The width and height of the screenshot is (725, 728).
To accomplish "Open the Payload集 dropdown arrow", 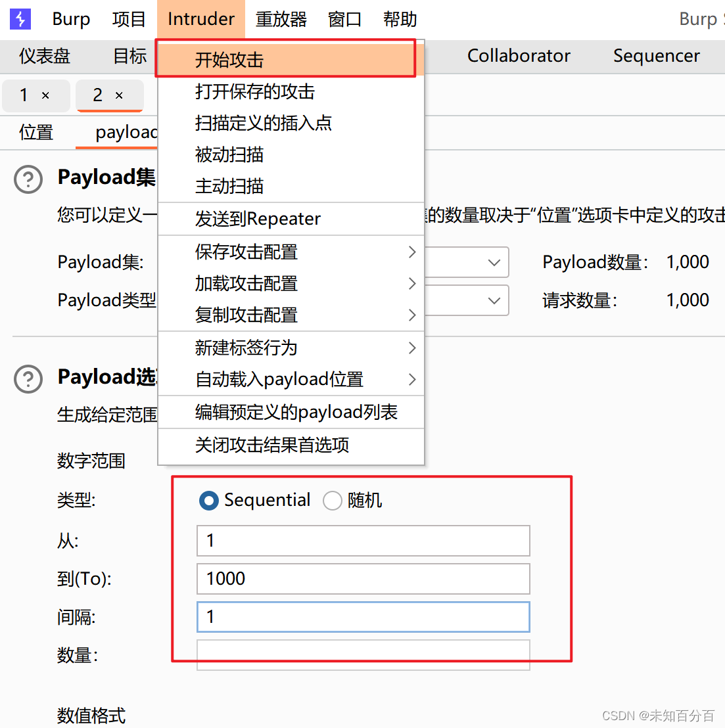I will (x=494, y=262).
